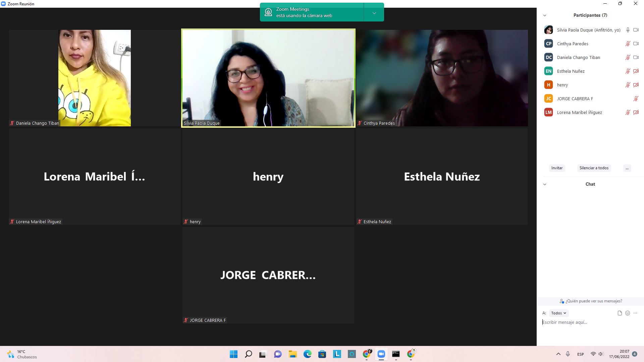Collapse the Chat panel chevron

click(545, 184)
